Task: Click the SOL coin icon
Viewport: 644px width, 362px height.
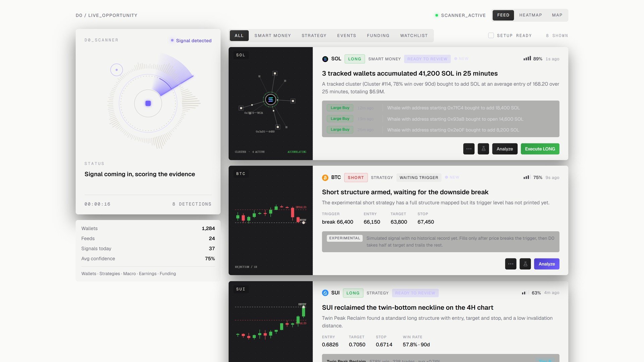Action: (325, 59)
